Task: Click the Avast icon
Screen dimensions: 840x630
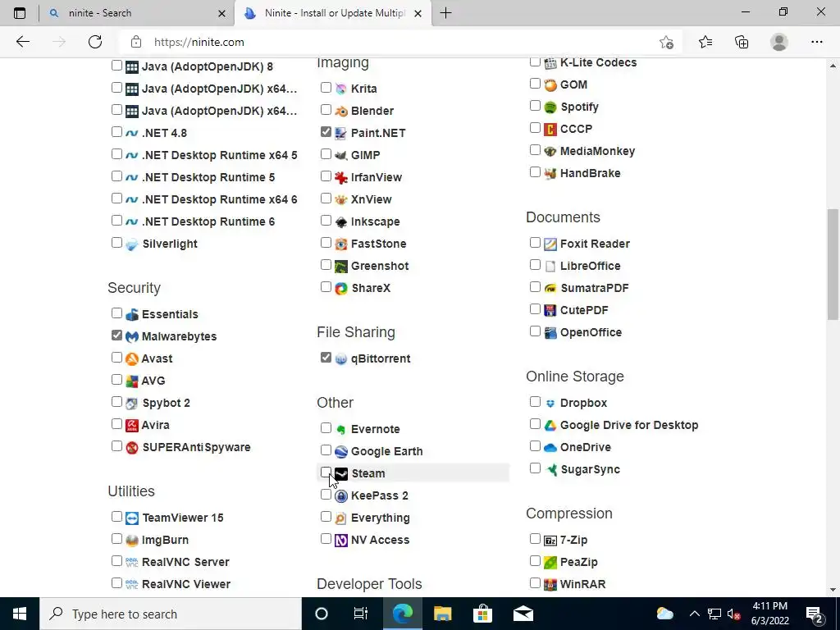Action: pyautogui.click(x=132, y=359)
